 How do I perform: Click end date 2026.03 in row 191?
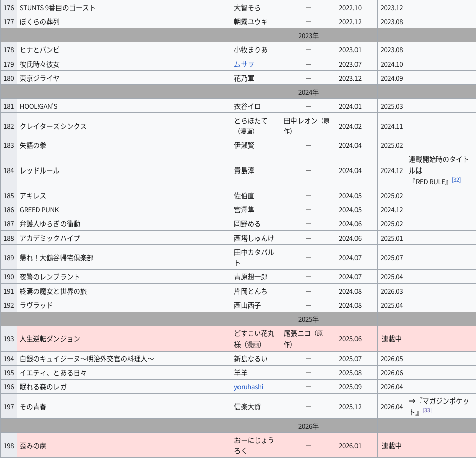point(392,291)
